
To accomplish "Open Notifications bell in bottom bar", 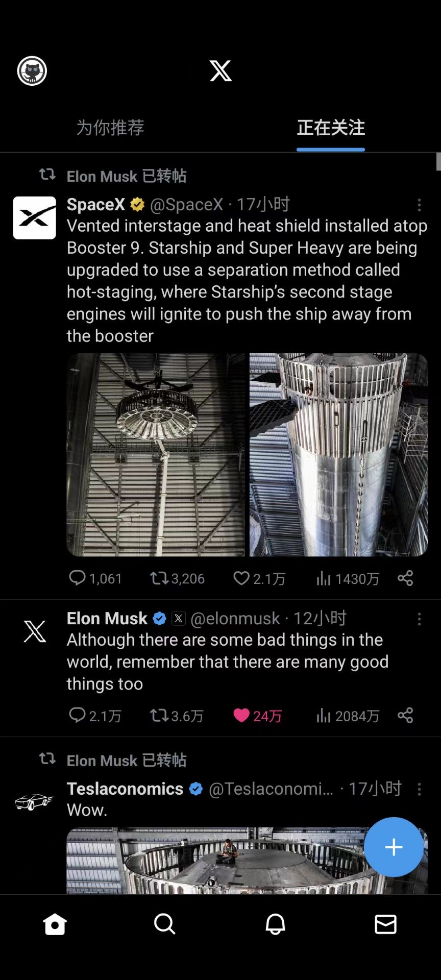I will click(x=275, y=924).
